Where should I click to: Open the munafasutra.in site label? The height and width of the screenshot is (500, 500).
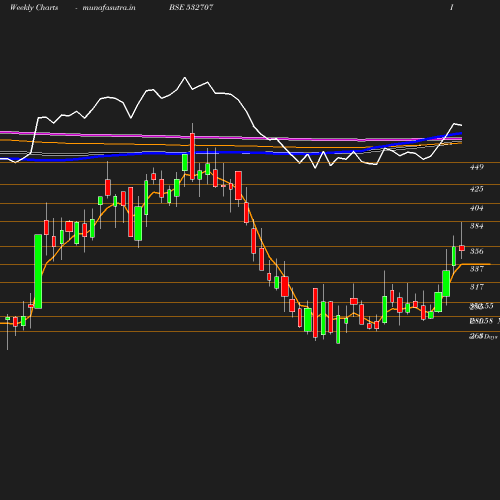(109, 7)
